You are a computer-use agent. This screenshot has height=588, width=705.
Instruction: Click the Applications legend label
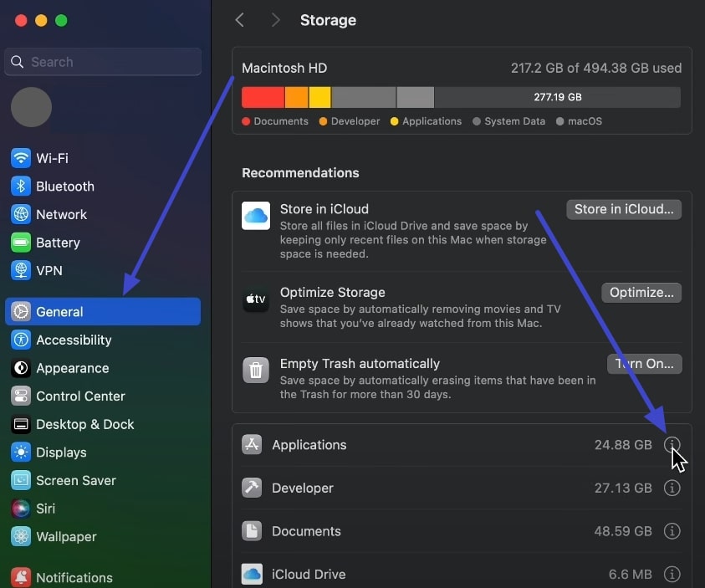point(432,121)
